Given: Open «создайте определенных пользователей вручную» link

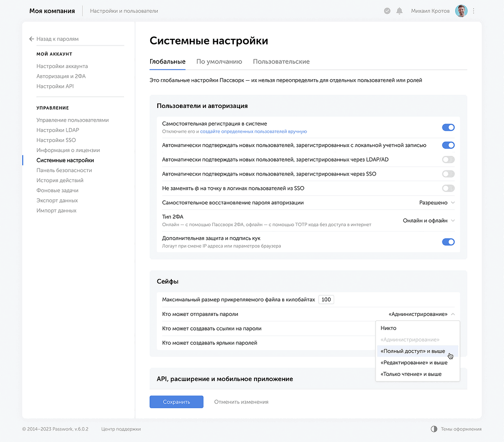Looking at the screenshot, I should point(254,132).
